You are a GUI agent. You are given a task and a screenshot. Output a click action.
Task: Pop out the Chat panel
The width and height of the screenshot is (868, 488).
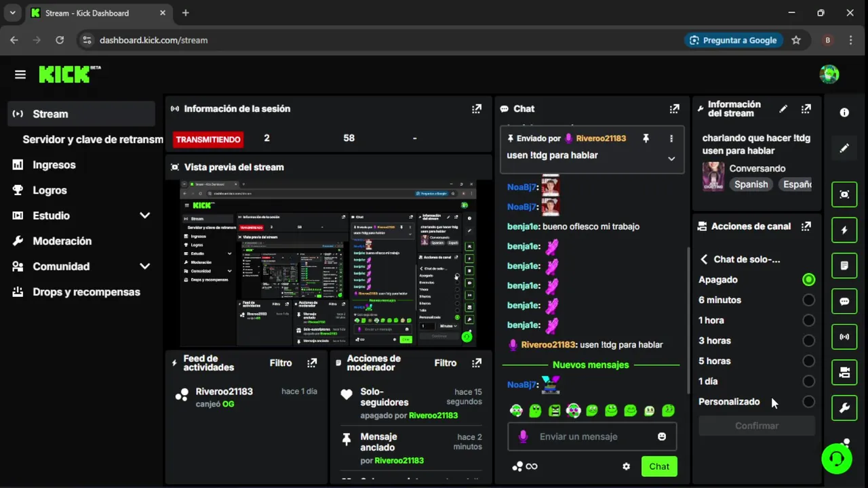point(674,108)
